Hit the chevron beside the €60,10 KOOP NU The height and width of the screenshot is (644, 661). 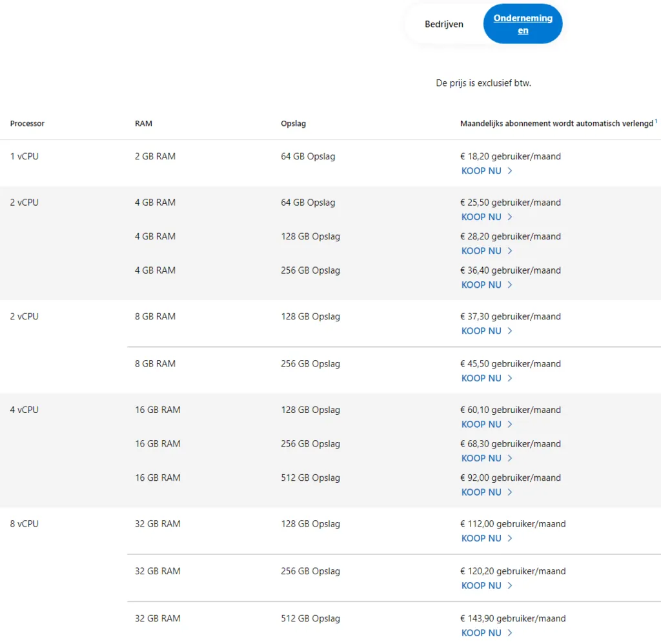point(510,425)
